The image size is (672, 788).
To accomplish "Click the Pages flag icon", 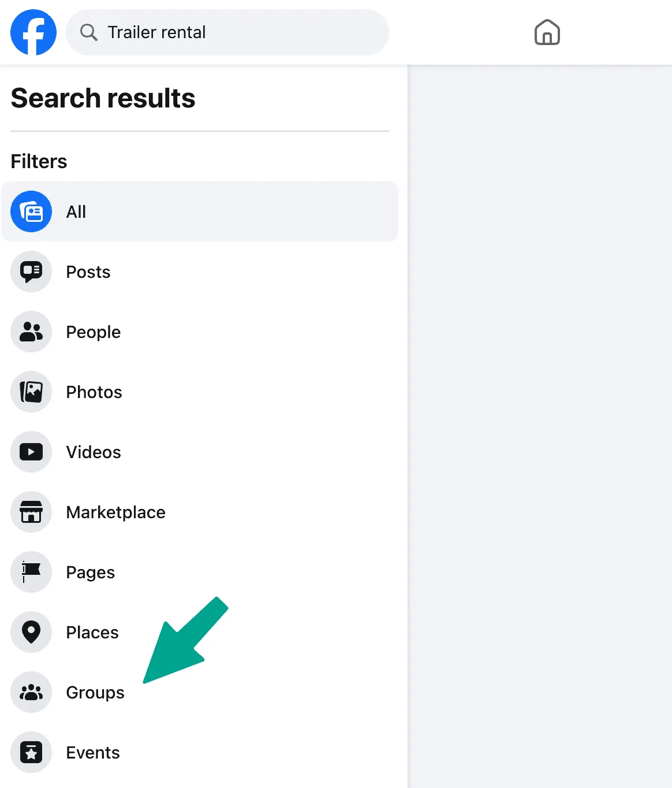I will click(31, 573).
